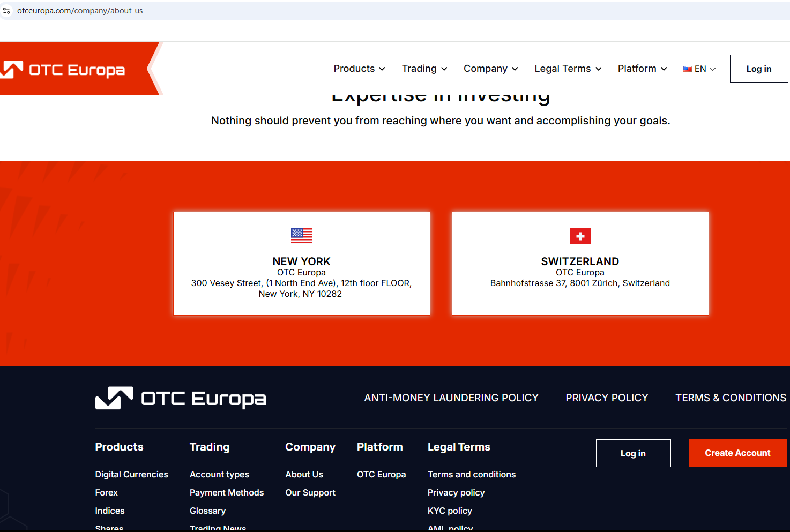Click the site info icon beside the URL
Viewport: 790px width, 532px height.
[6, 11]
